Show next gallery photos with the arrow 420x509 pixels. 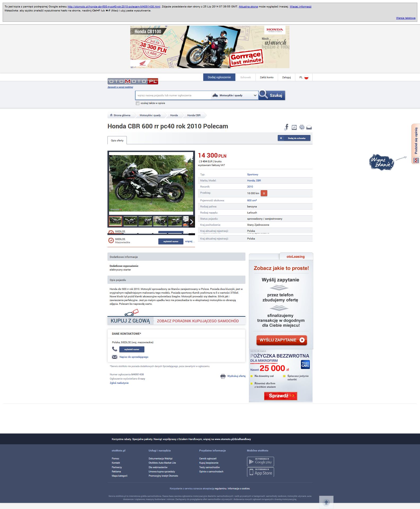192,222
